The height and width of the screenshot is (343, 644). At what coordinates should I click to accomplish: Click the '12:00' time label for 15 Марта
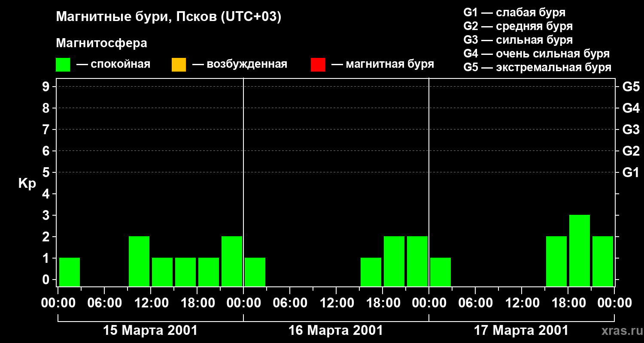tap(151, 303)
